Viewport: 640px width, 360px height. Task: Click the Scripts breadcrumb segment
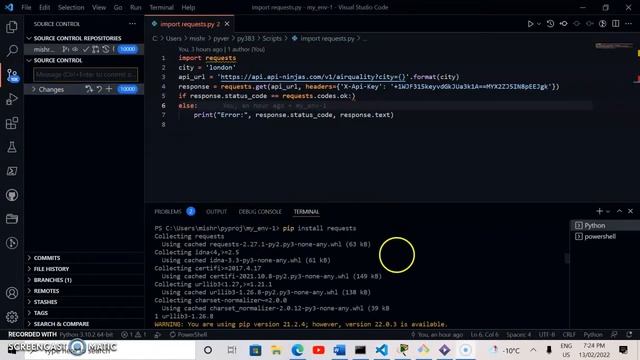[272, 38]
